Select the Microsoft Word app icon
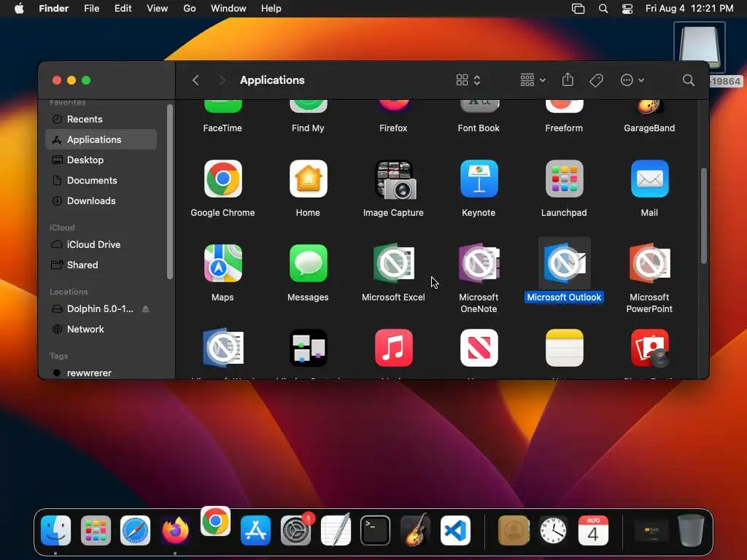Viewport: 747px width, 560px height. [222, 348]
